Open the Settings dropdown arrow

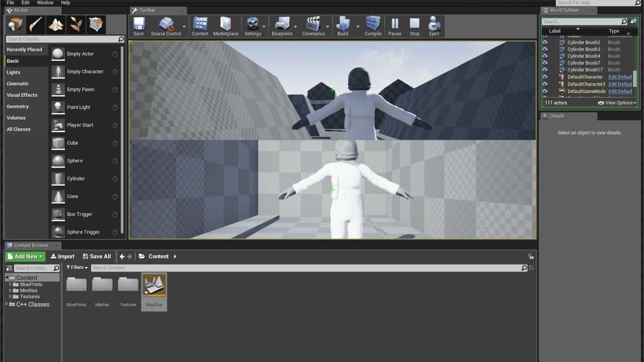(264, 27)
